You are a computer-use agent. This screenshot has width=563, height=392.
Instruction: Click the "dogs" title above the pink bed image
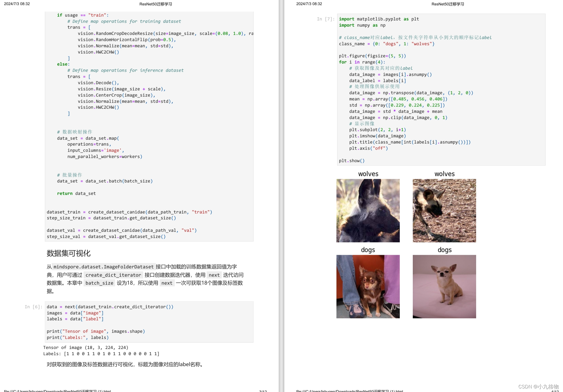tap(445, 250)
